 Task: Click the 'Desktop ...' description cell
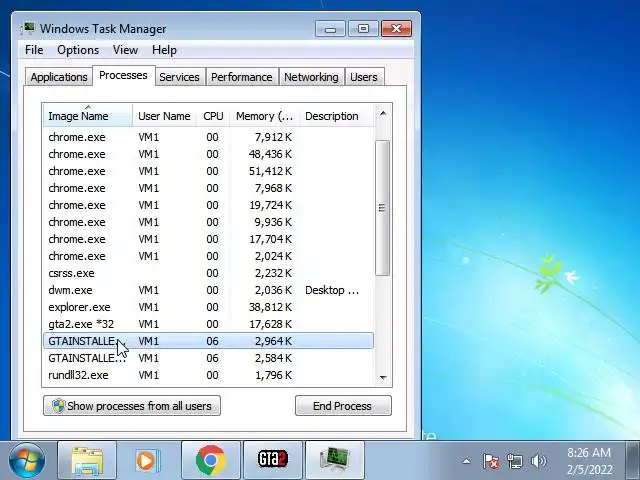(332, 290)
